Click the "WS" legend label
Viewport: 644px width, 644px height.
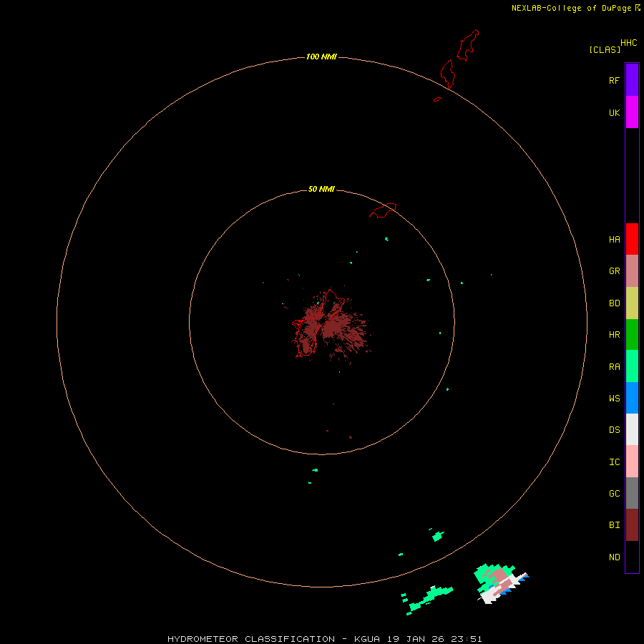tap(614, 399)
